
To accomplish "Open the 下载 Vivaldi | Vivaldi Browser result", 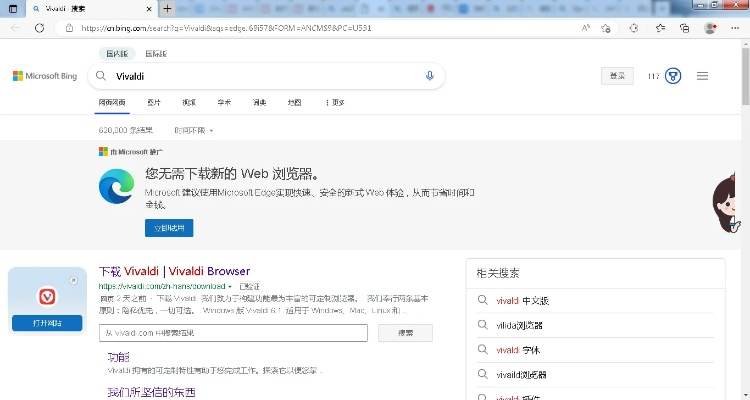I will tap(174, 271).
